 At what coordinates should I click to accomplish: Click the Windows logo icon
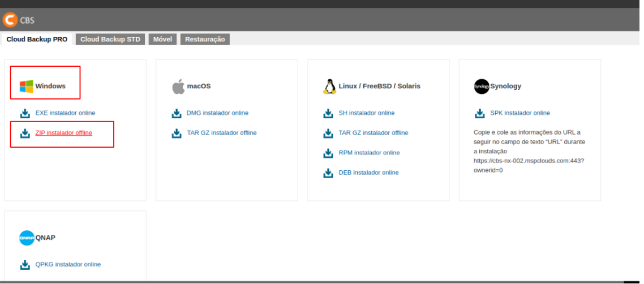click(26, 86)
